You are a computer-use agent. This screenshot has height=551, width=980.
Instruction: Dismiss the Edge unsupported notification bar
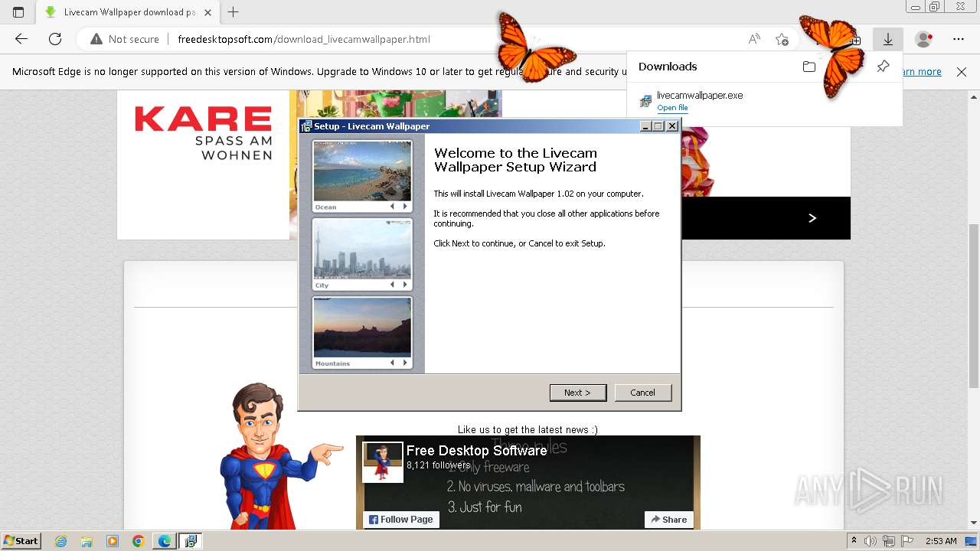click(962, 71)
